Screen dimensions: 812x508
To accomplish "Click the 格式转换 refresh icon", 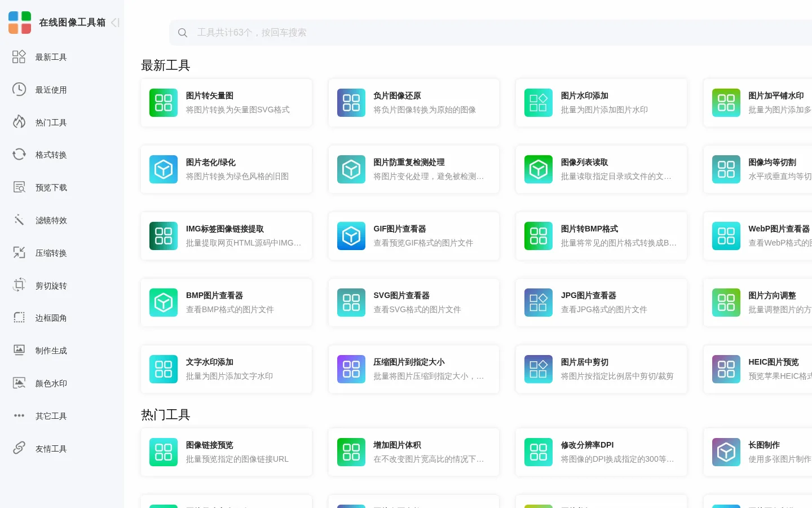I will pyautogui.click(x=19, y=154).
